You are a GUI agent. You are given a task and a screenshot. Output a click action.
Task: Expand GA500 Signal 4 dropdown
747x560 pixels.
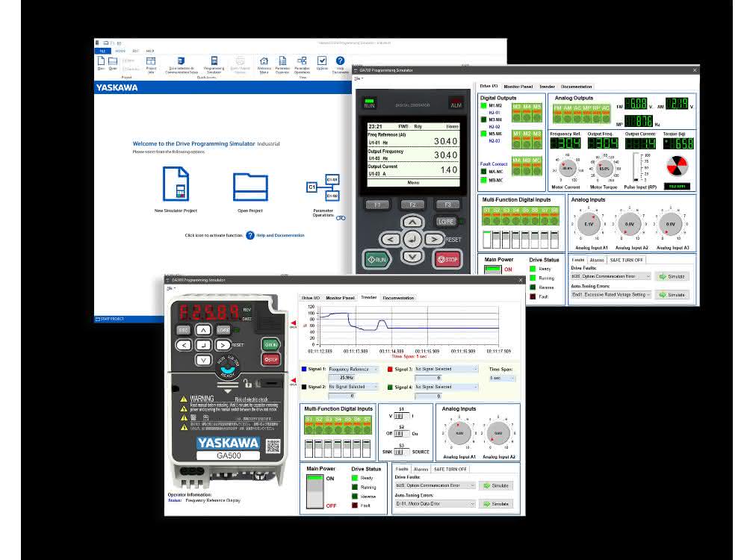[x=446, y=387]
